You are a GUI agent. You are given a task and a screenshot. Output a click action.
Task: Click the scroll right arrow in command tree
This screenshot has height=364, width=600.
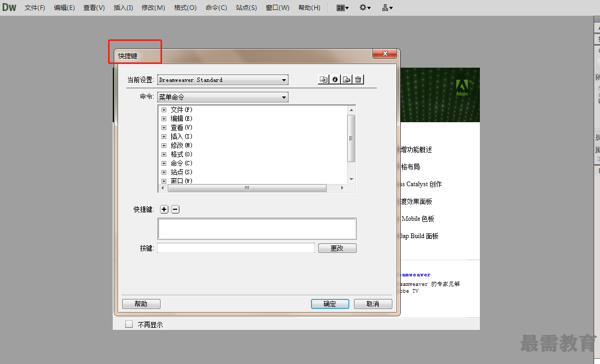[342, 188]
